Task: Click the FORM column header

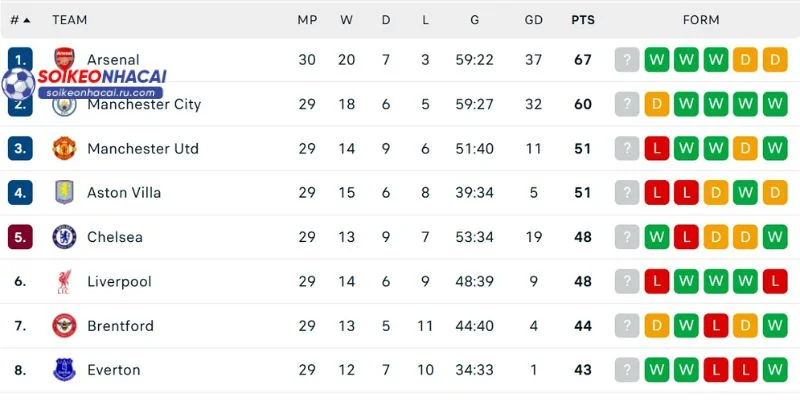Action: pos(700,20)
